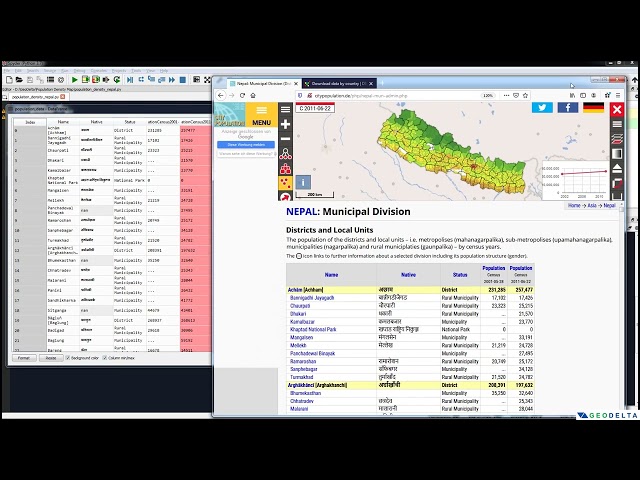Click the Save file icon in Spyder toolbar

pos(30,80)
